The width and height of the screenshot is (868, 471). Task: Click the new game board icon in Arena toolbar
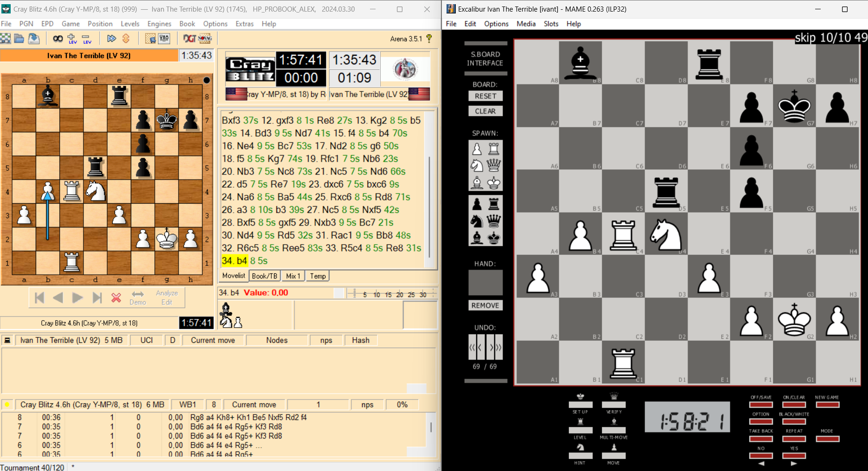click(x=6, y=39)
